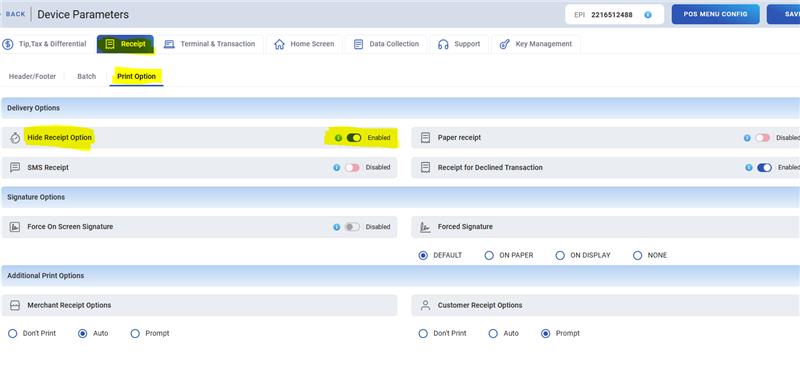Image resolution: width=800 pixels, height=390 pixels.
Task: Click the info icon beside EPI number
Action: pos(648,15)
